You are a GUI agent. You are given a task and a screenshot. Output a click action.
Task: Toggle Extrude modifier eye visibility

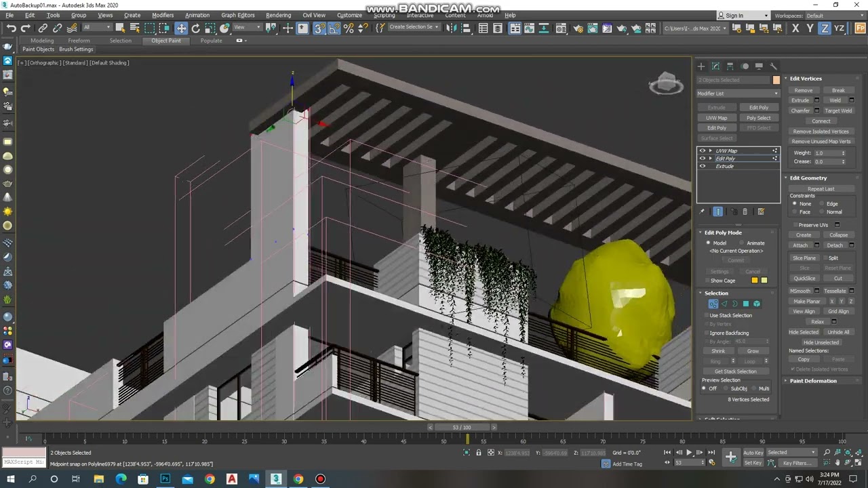(x=703, y=166)
